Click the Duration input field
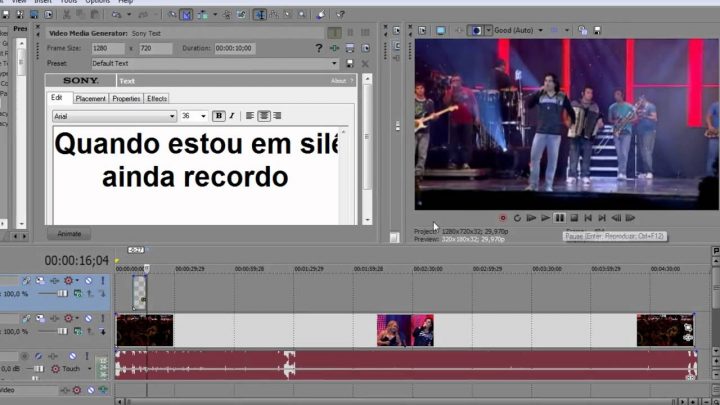Screen dimensions: 720x405 click(x=235, y=48)
